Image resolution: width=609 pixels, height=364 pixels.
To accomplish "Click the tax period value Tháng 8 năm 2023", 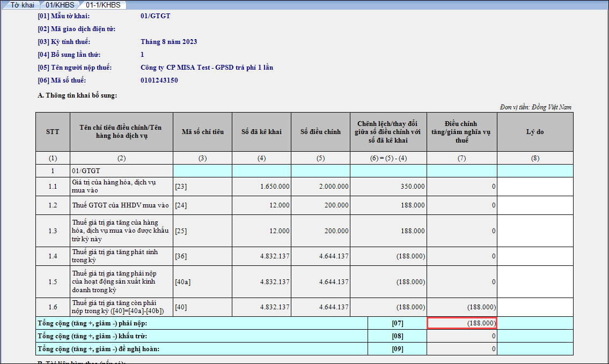I will click(168, 42).
